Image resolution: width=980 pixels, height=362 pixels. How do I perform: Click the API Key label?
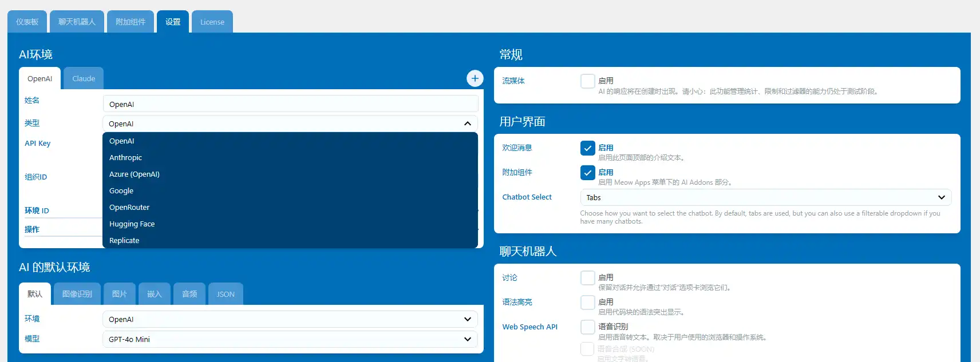tap(37, 144)
